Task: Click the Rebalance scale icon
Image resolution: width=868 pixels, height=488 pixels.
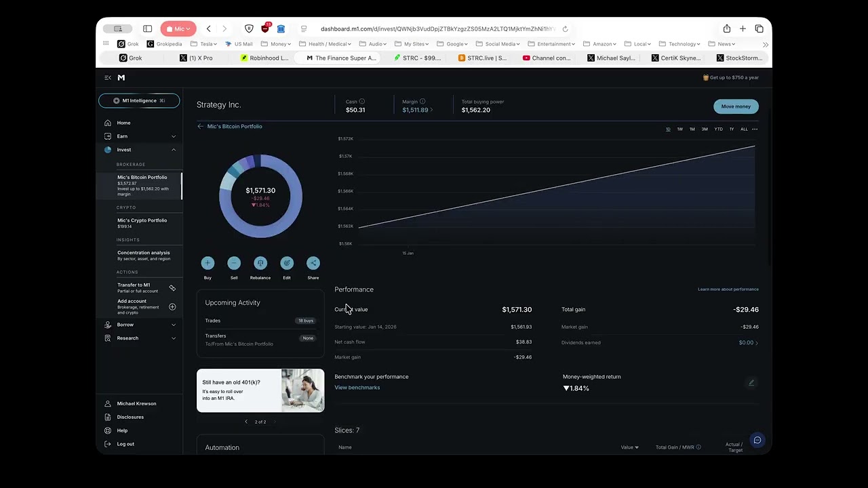Action: [x=260, y=263]
